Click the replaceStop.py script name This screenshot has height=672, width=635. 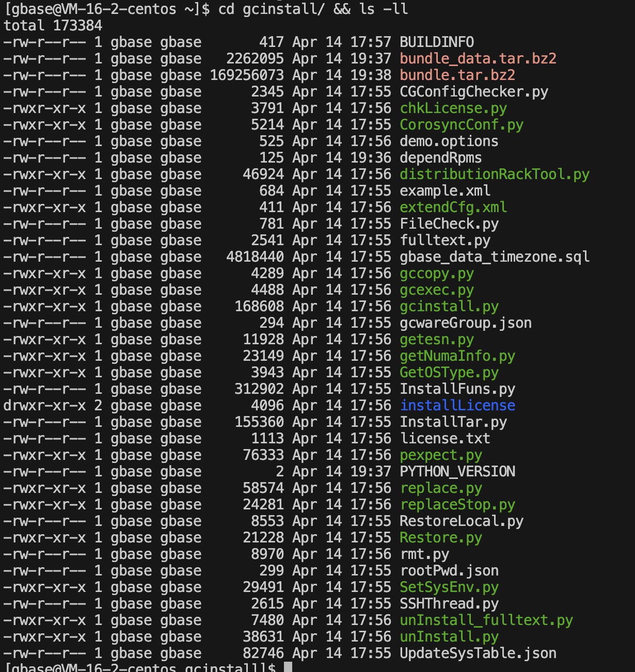coord(457,505)
